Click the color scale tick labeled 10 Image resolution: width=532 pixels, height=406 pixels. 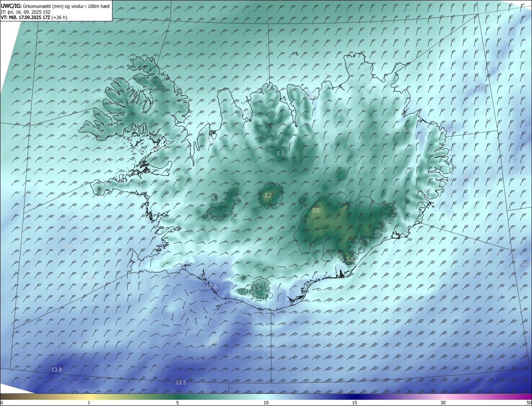pyautogui.click(x=266, y=403)
